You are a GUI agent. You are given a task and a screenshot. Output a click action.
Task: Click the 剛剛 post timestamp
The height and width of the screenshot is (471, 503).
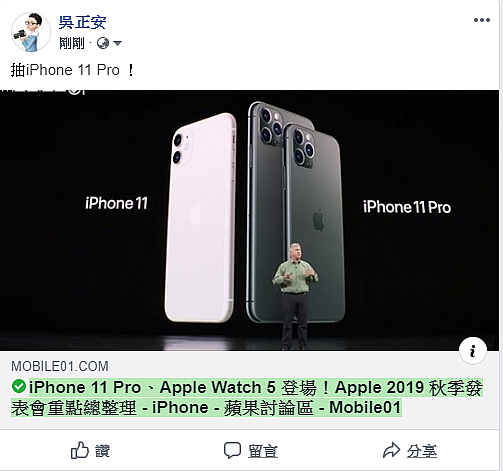72,43
